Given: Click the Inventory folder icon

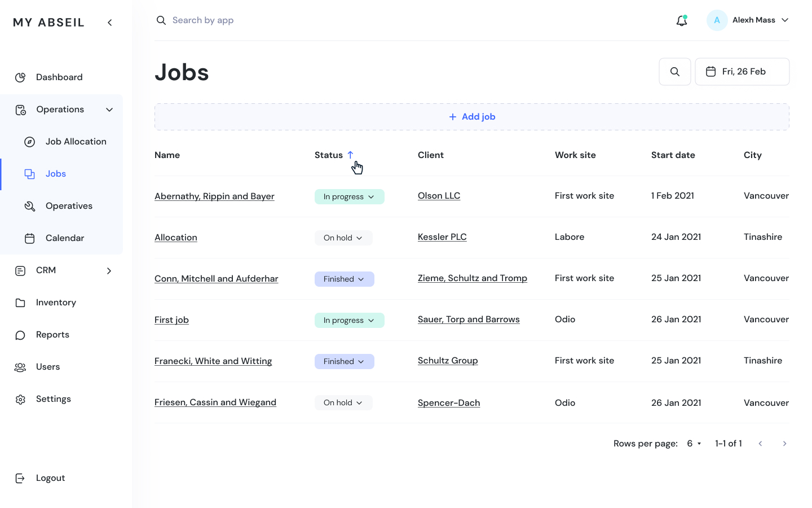Looking at the screenshot, I should tap(20, 303).
